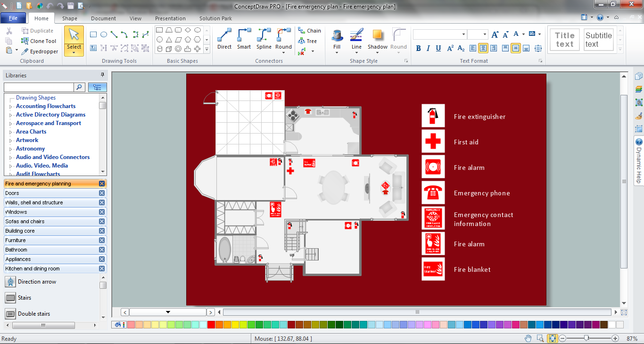Apply the Title text style

click(x=565, y=40)
